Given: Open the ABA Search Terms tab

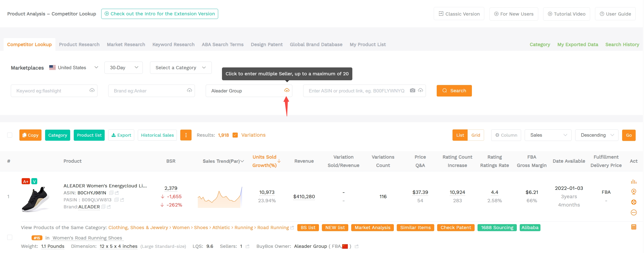Looking at the screenshot, I should tap(222, 44).
